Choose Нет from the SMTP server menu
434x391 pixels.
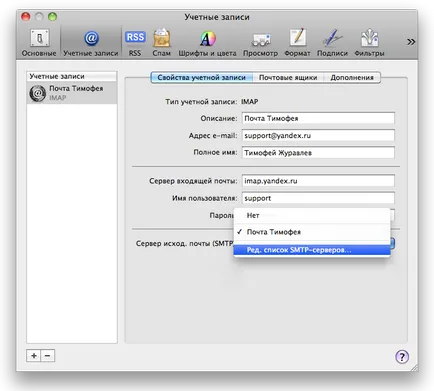312,216
